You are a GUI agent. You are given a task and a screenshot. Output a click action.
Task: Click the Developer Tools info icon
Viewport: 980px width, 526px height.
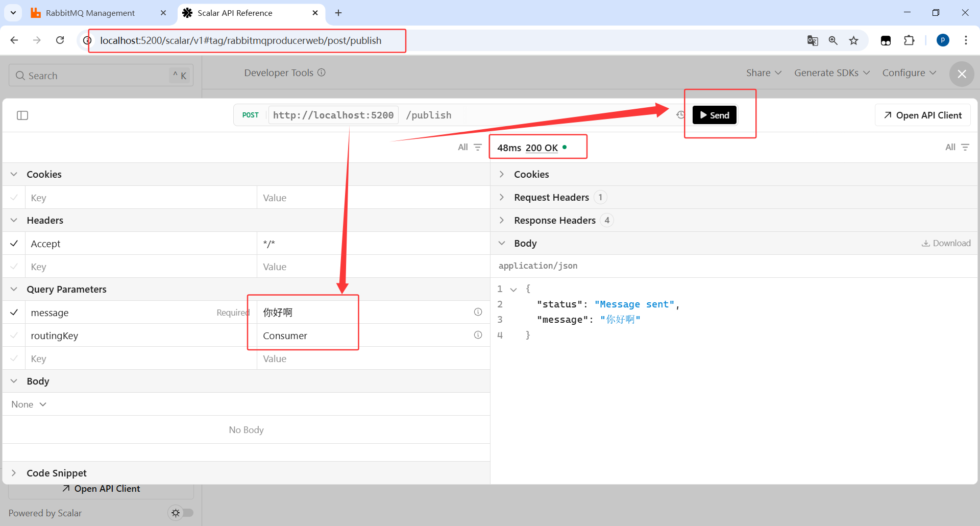[x=322, y=73]
